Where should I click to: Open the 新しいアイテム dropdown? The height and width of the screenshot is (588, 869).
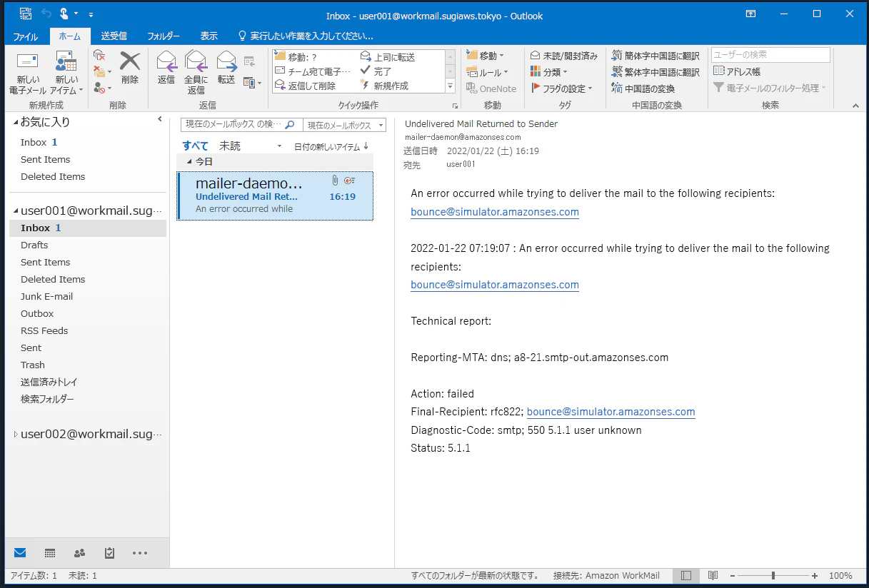coord(67,73)
